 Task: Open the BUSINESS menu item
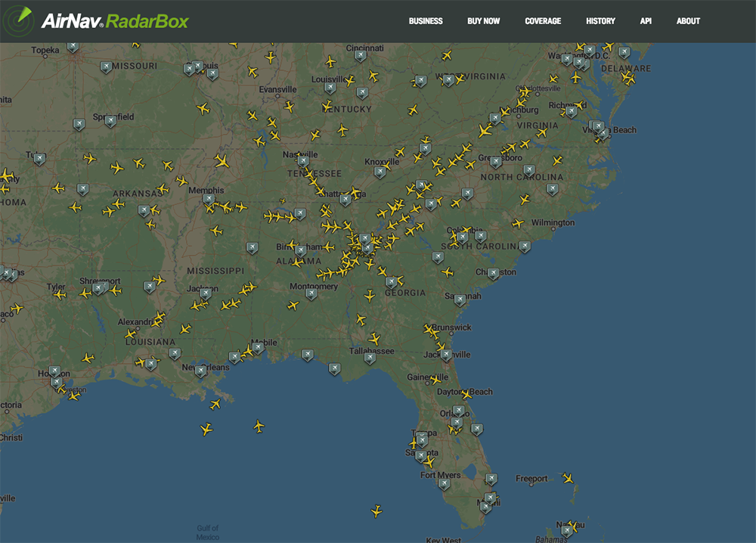[426, 21]
